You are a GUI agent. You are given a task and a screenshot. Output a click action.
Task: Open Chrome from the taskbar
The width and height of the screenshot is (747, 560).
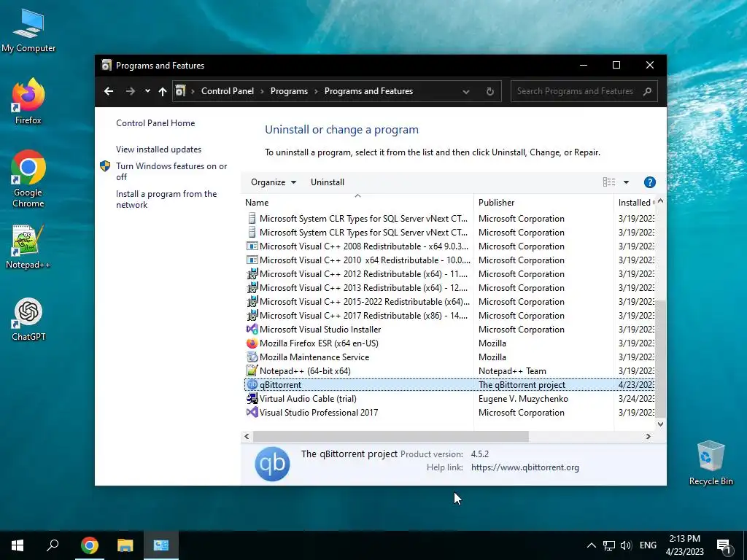90,545
